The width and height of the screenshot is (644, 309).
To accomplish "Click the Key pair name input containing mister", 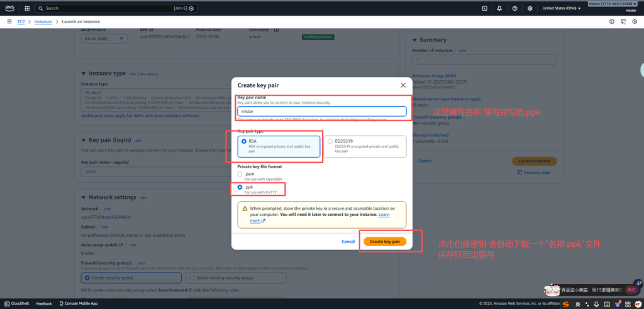I will click(322, 111).
